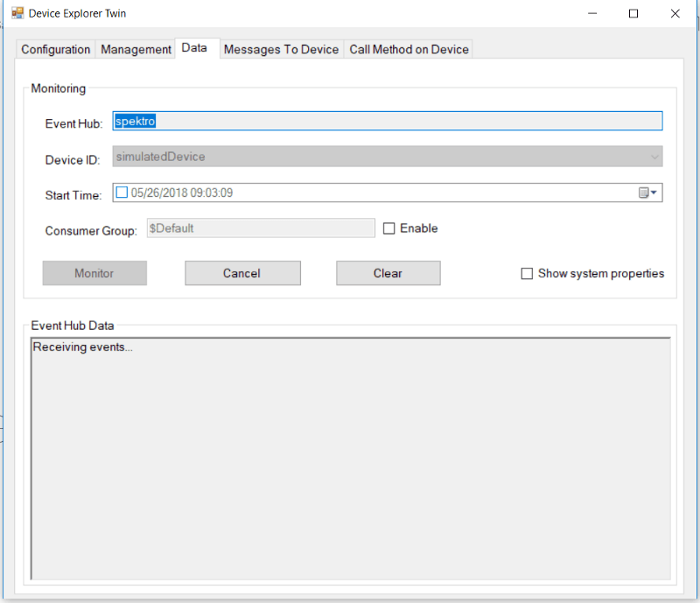Click the Consumer Group $Default field

[x=261, y=228]
